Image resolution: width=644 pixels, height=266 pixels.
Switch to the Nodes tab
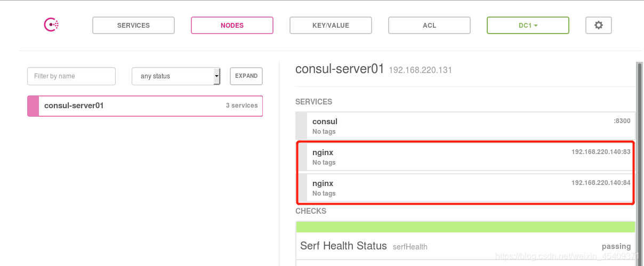click(232, 25)
